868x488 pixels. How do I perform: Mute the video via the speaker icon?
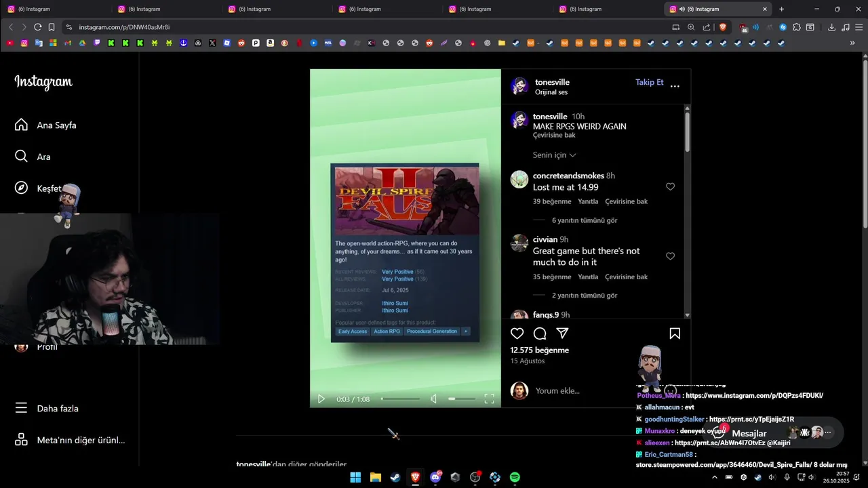(434, 399)
